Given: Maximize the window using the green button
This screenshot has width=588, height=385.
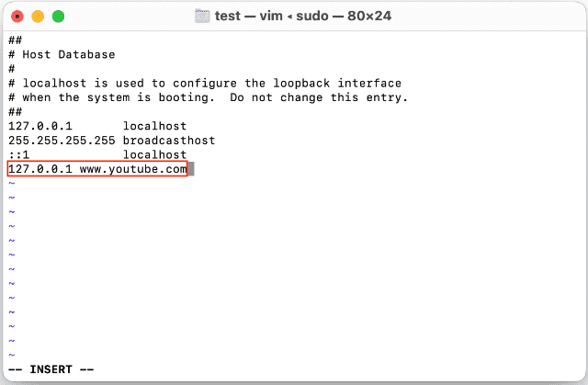Looking at the screenshot, I should 58,17.
